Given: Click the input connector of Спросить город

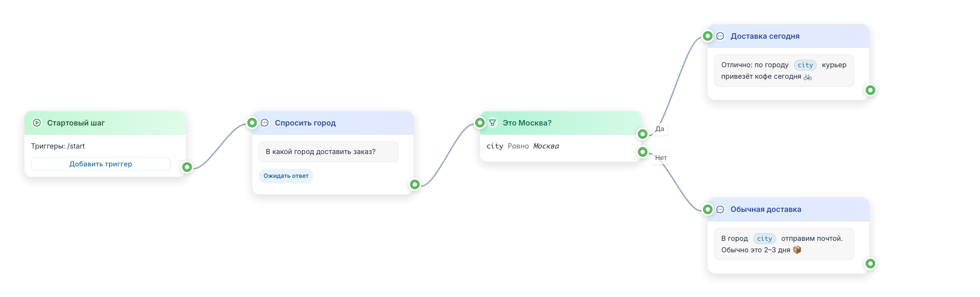Looking at the screenshot, I should coord(252,123).
